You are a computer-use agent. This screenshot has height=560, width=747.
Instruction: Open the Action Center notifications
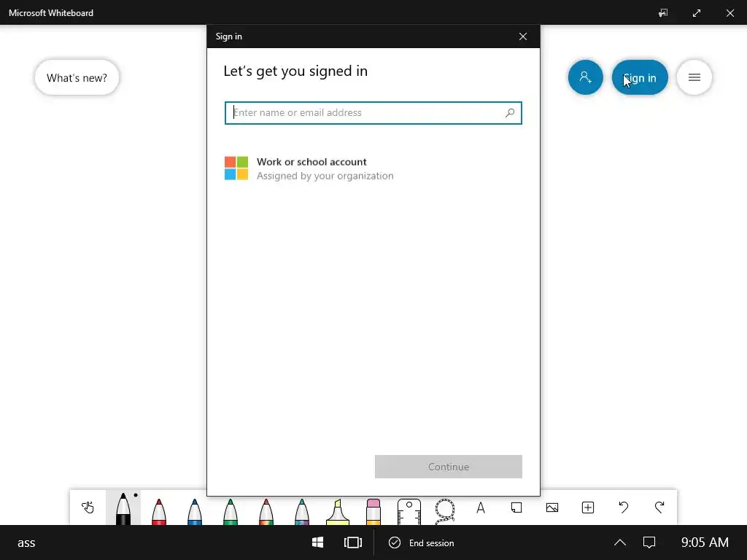pos(649,542)
